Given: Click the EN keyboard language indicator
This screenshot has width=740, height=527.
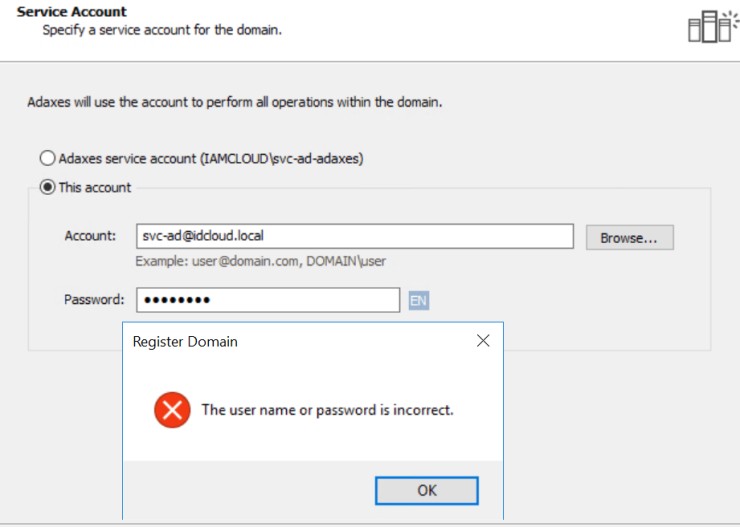Looking at the screenshot, I should point(419,301).
